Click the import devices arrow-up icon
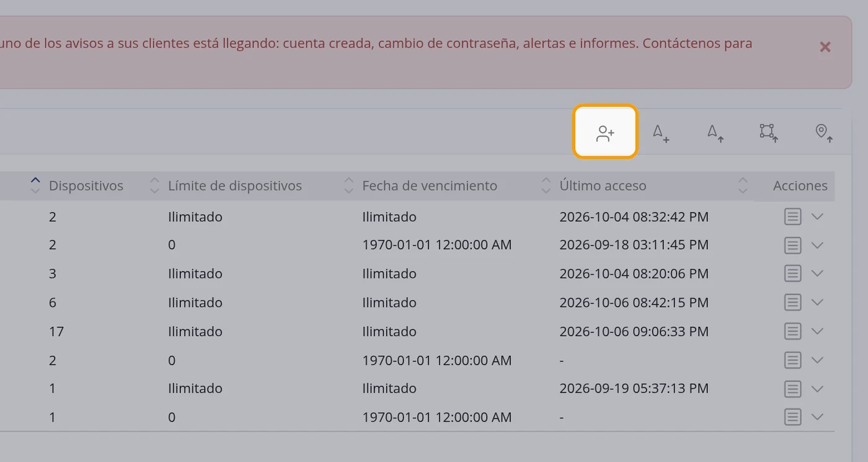This screenshot has width=868, height=462. click(x=715, y=133)
